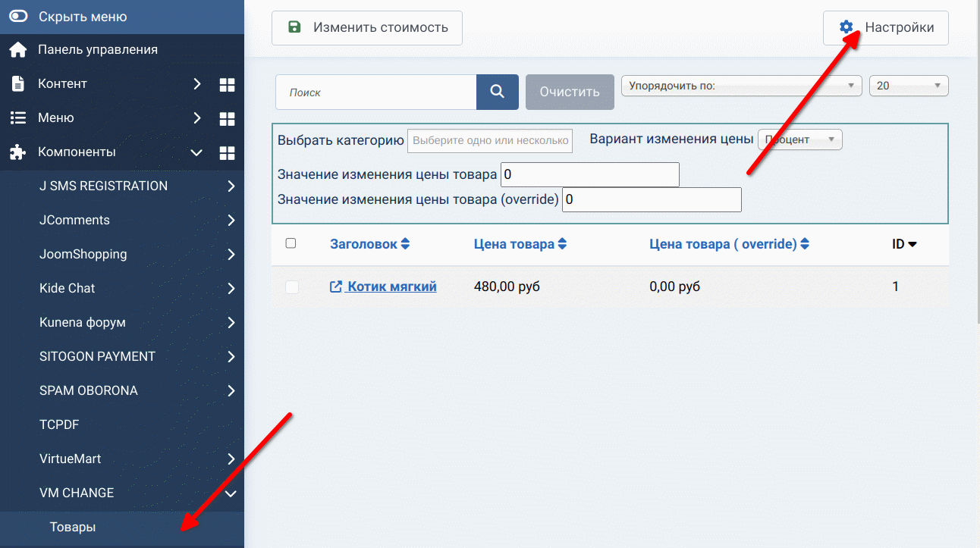
Task: Click the Меню list icon
Action: (x=17, y=117)
